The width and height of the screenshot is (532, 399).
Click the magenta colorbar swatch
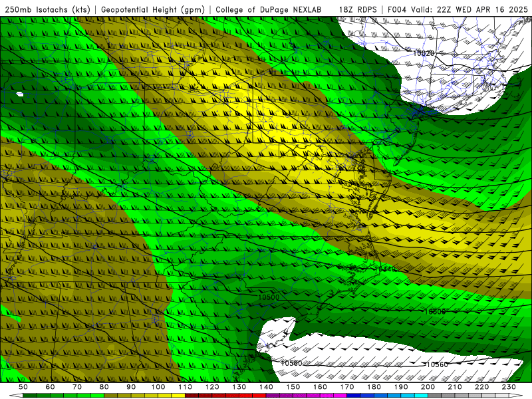340,395
